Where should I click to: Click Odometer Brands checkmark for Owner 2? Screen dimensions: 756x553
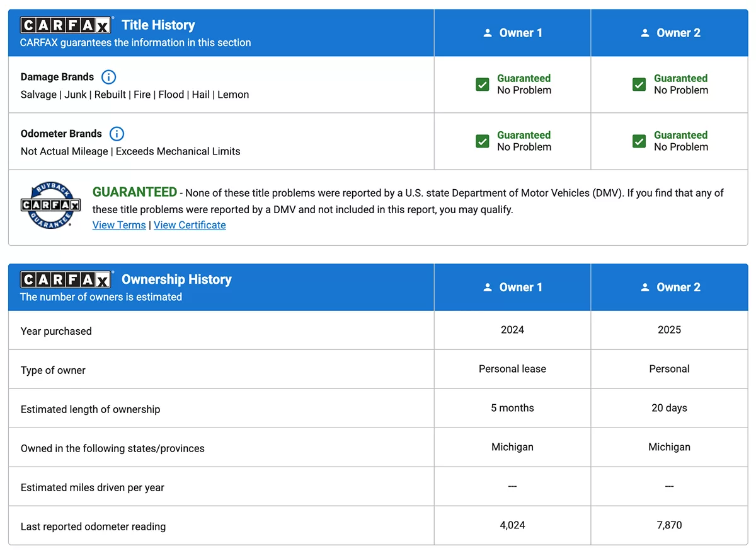point(639,141)
